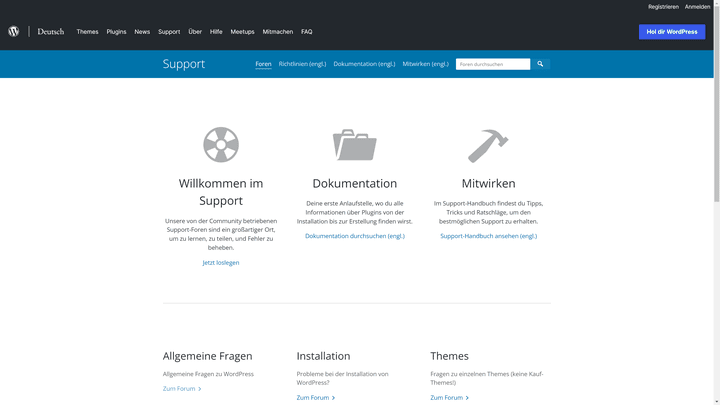720x405 pixels.
Task: Focus the Foren durchsuchen search field
Action: point(493,64)
